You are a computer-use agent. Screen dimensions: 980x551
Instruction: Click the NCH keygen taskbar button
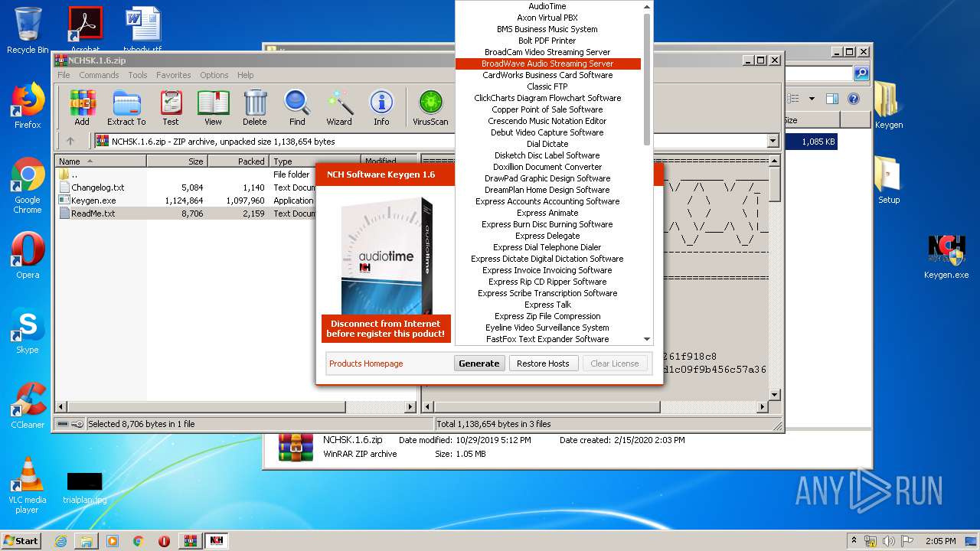(x=217, y=541)
